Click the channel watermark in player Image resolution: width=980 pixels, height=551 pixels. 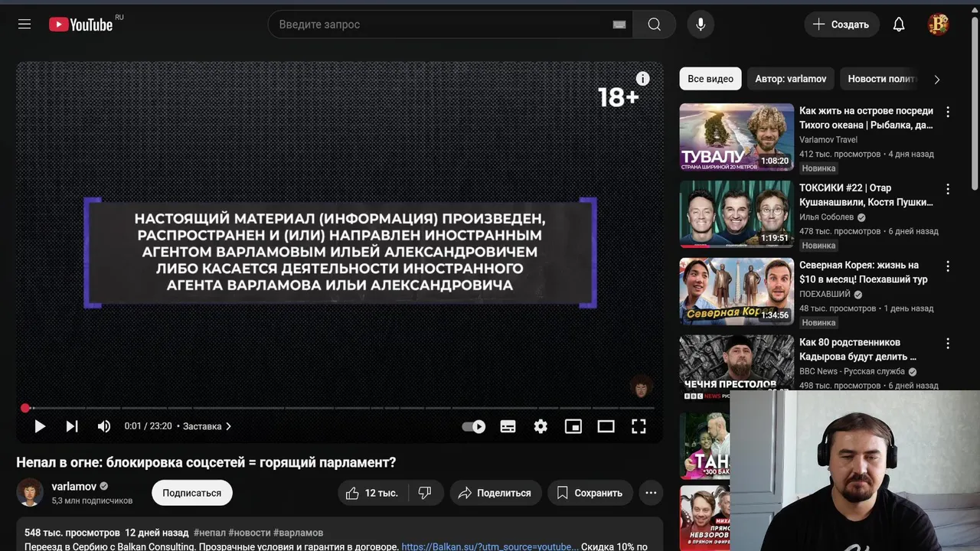tap(641, 387)
